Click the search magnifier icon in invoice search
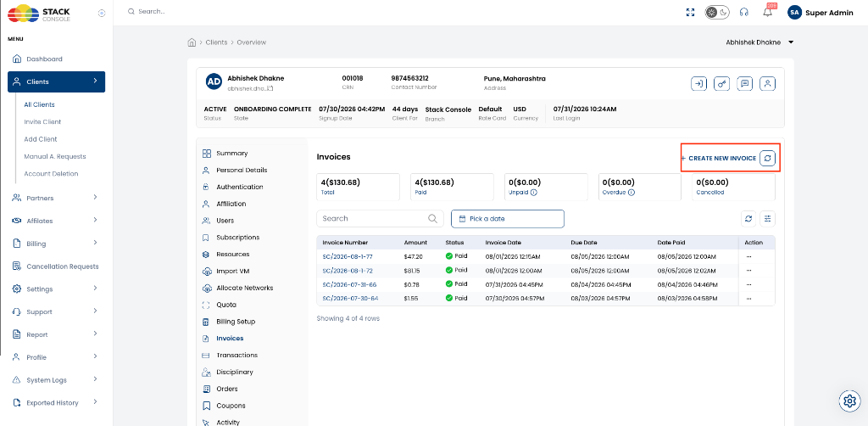868x426 pixels. (x=433, y=218)
